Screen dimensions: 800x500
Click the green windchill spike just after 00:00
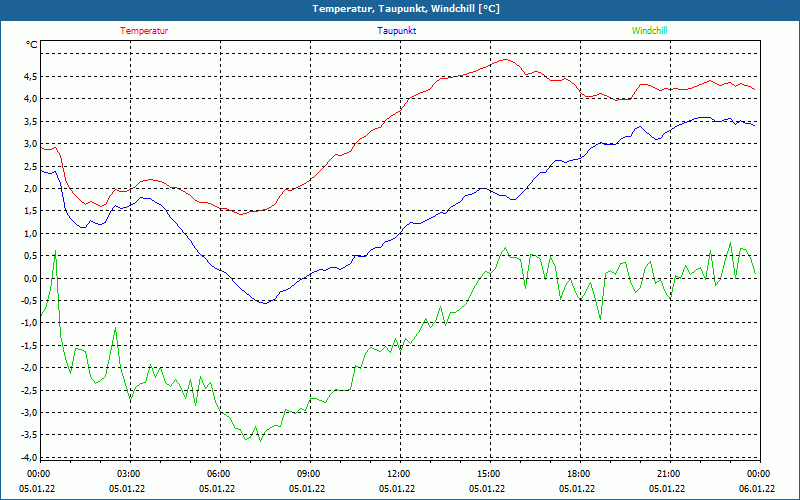[x=55, y=251]
